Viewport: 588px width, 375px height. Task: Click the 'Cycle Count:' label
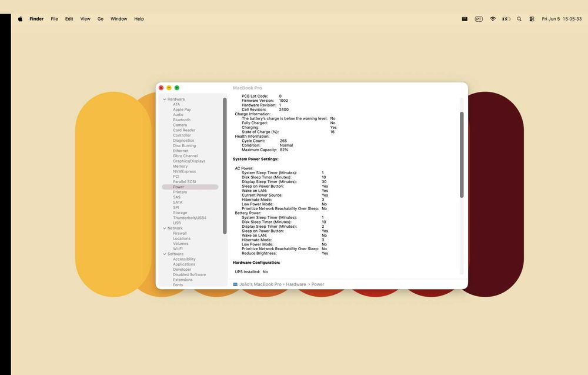click(x=253, y=141)
